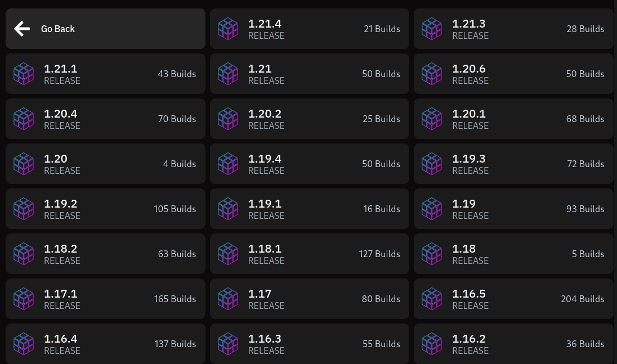The image size is (617, 364).
Task: Click the cube icon beside version 1.19
Action: (432, 209)
